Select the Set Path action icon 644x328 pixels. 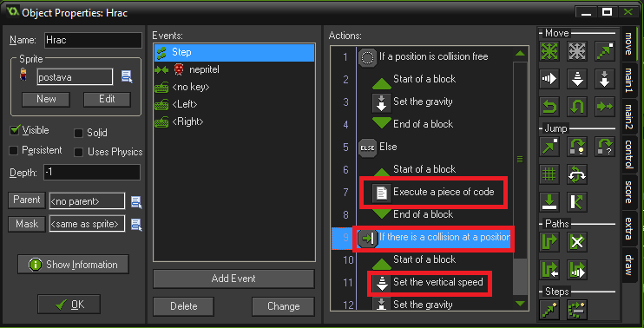pyautogui.click(x=549, y=242)
